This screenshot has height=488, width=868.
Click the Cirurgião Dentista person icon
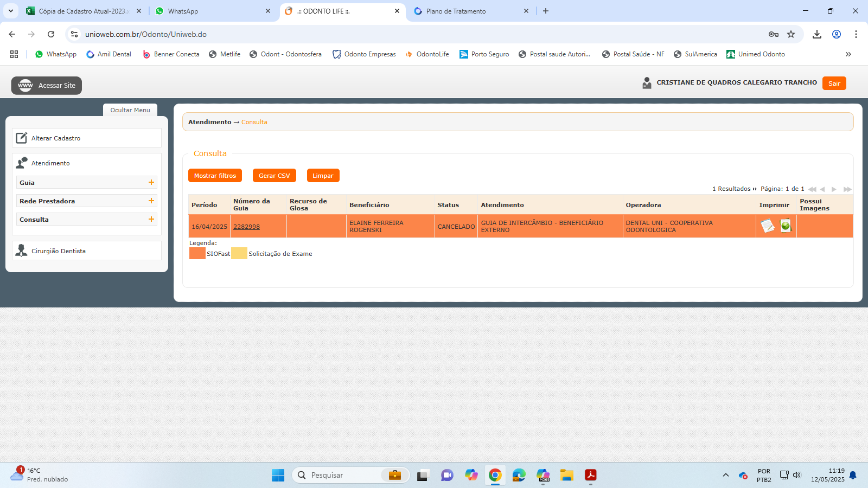22,251
